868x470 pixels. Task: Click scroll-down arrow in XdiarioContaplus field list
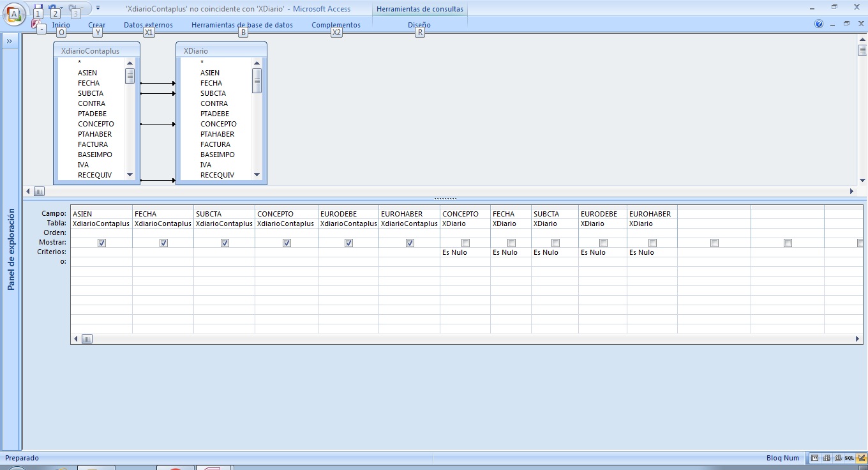tap(130, 174)
